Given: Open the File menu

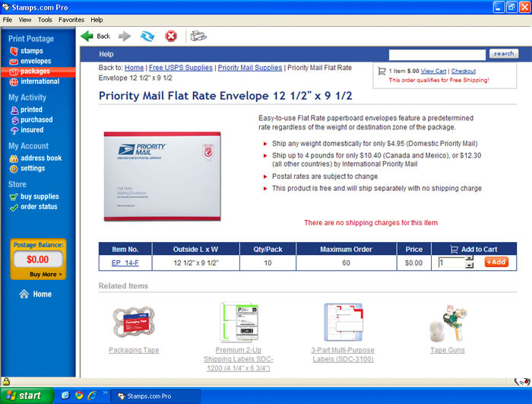Looking at the screenshot, I should (7, 20).
